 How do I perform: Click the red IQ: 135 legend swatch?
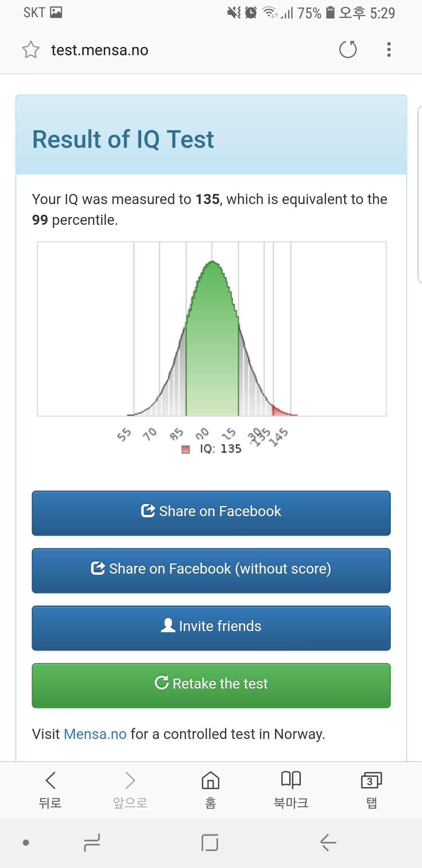[x=186, y=449]
